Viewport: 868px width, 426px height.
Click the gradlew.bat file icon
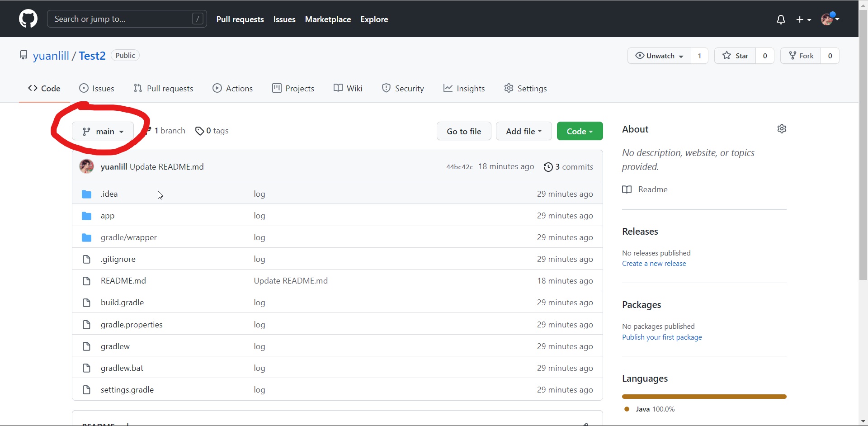point(86,368)
